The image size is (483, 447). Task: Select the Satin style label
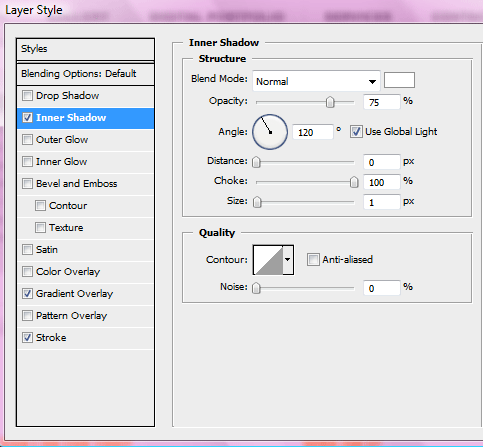click(x=47, y=250)
